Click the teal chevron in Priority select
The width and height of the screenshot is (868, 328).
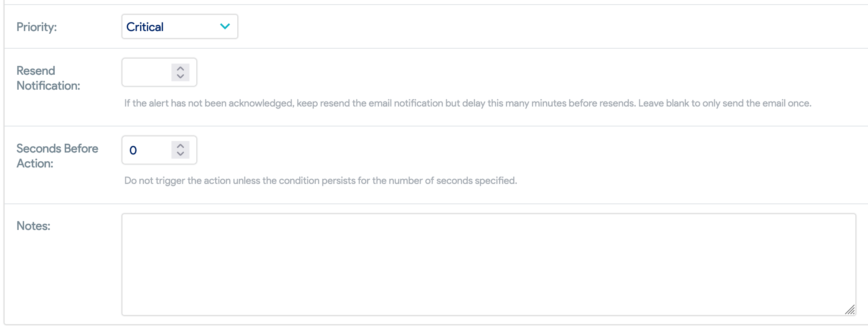225,26
